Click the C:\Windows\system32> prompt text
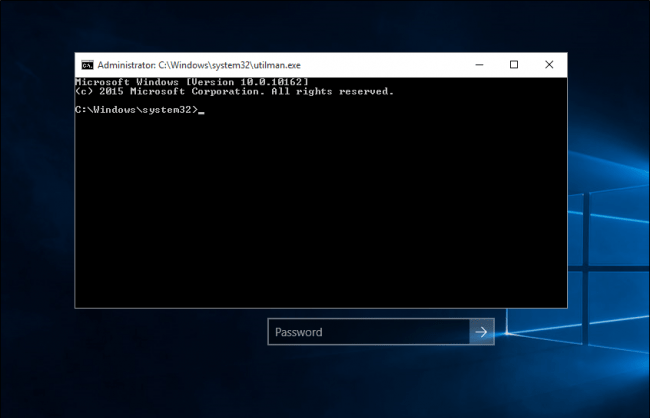The height and width of the screenshot is (418, 650). point(135,109)
